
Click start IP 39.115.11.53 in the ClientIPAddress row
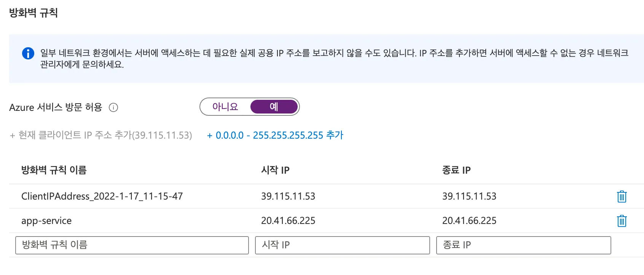point(288,197)
